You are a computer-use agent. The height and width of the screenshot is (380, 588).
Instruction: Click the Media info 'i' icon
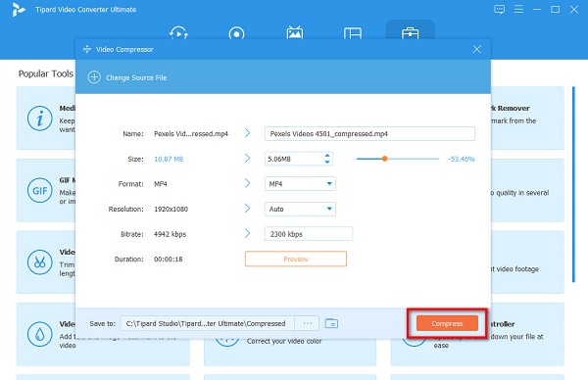click(x=40, y=119)
